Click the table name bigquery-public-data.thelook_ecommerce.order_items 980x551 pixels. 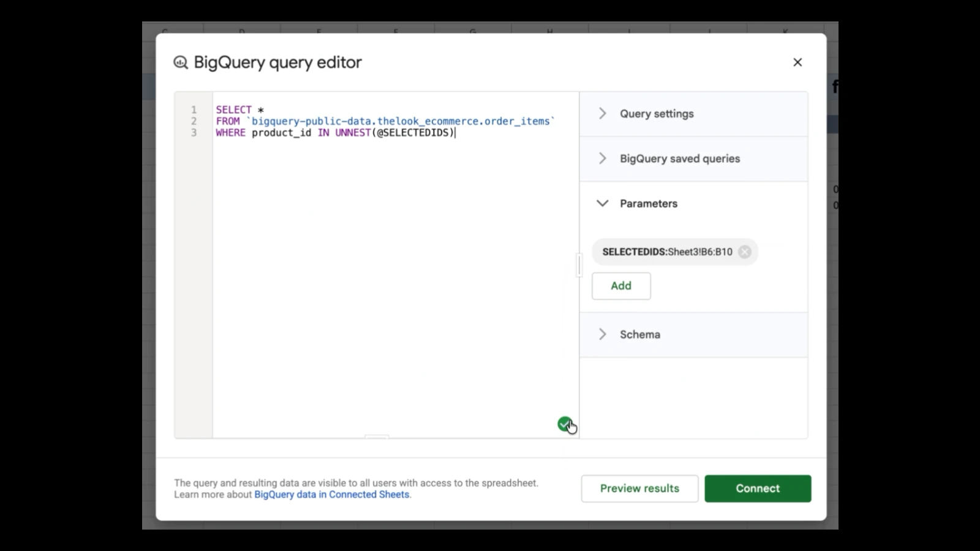pyautogui.click(x=401, y=121)
